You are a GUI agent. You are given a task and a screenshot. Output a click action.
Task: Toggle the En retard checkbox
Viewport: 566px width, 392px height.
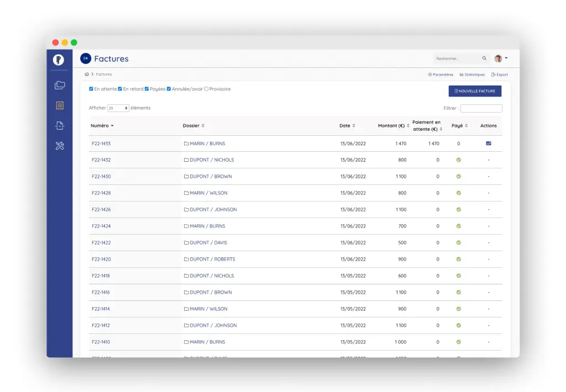coord(120,89)
